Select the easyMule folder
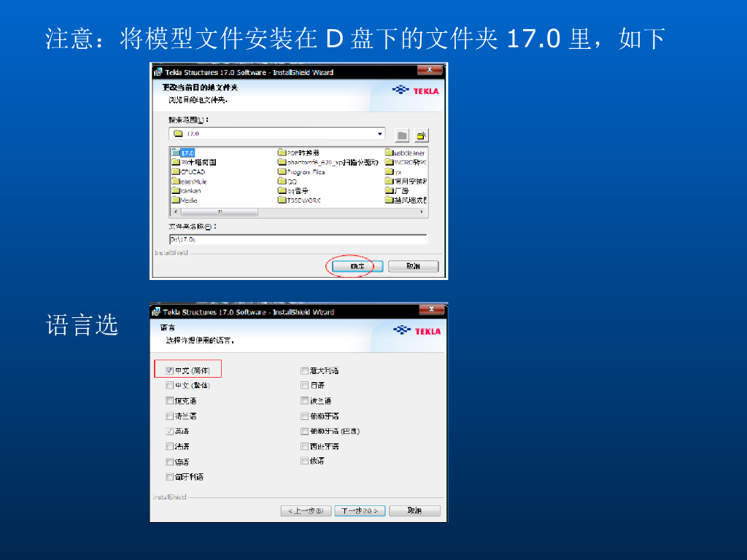The height and width of the screenshot is (560, 747). pos(189,182)
